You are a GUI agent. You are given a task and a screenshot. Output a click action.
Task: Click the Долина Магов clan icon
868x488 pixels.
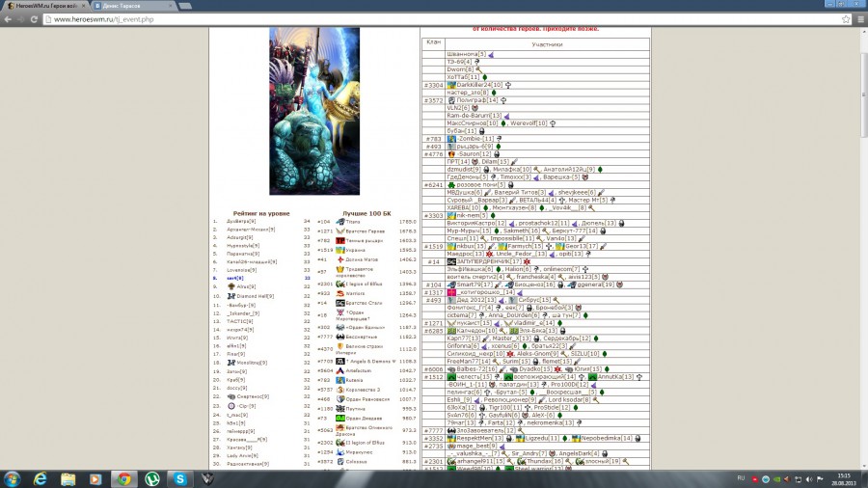(x=340, y=259)
